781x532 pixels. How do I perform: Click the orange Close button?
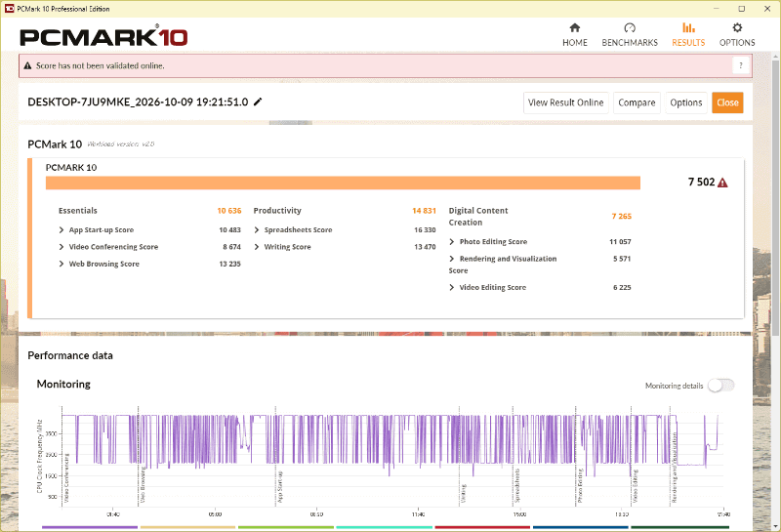pyautogui.click(x=727, y=102)
